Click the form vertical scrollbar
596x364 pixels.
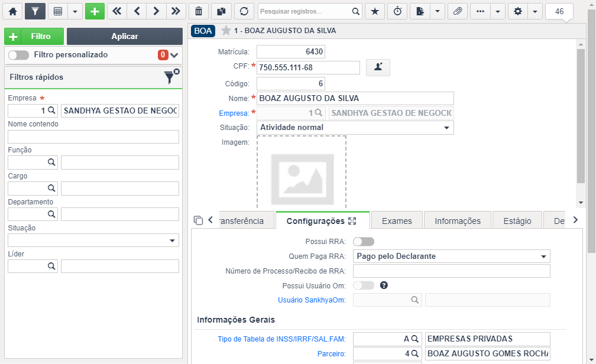pos(581,116)
